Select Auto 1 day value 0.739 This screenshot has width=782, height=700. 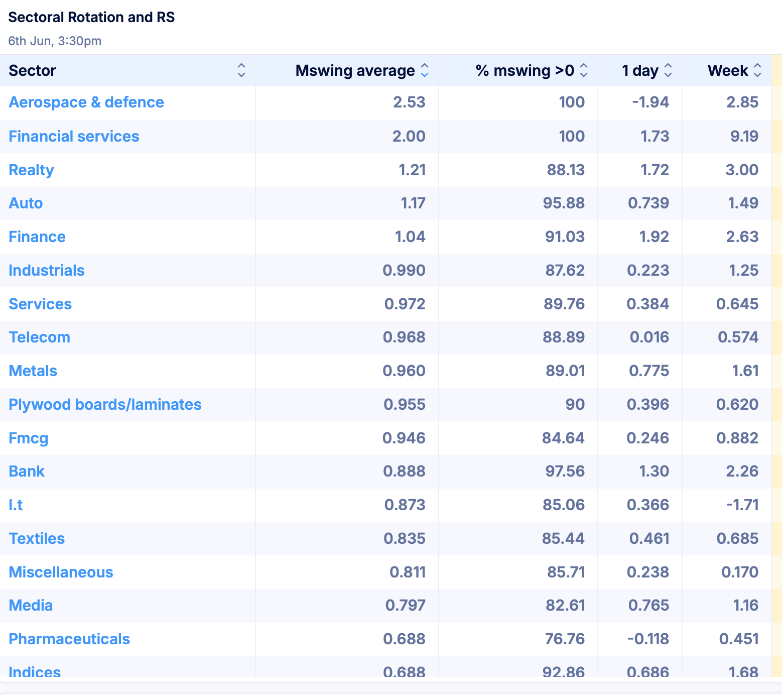pyautogui.click(x=648, y=203)
